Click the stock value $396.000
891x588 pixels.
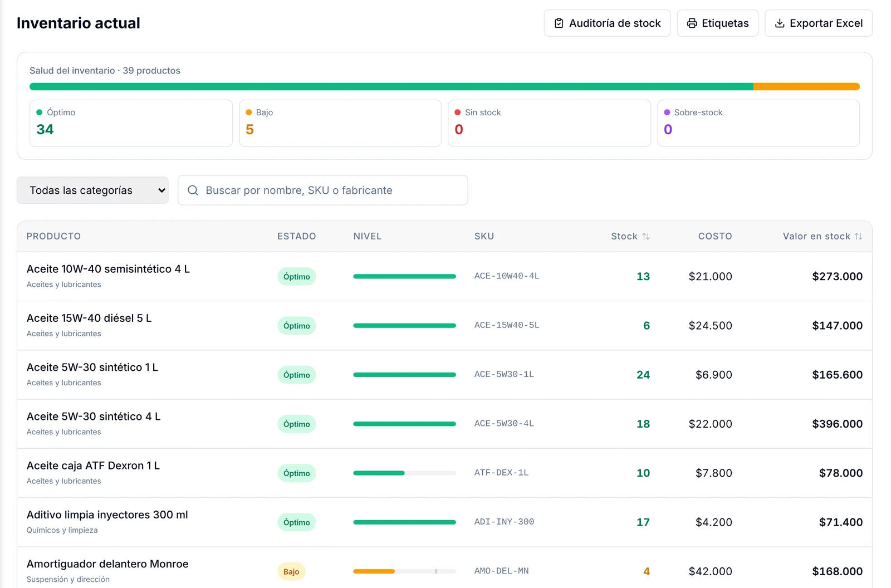[837, 424]
